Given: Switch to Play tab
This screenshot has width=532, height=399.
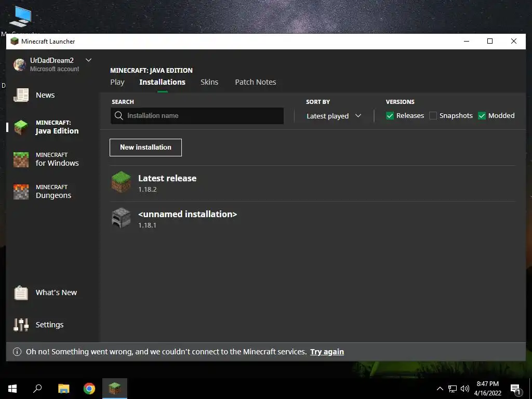Looking at the screenshot, I should (x=117, y=82).
